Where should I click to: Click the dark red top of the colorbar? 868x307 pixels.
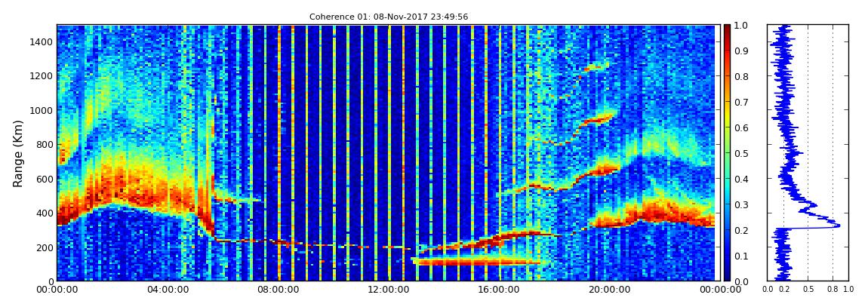[727, 30]
